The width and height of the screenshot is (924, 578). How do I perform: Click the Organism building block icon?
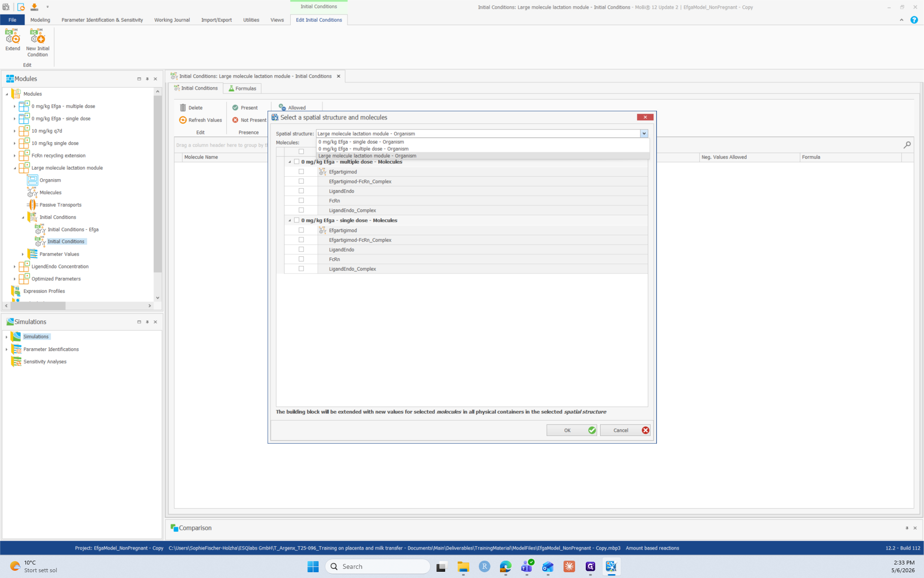click(x=32, y=180)
